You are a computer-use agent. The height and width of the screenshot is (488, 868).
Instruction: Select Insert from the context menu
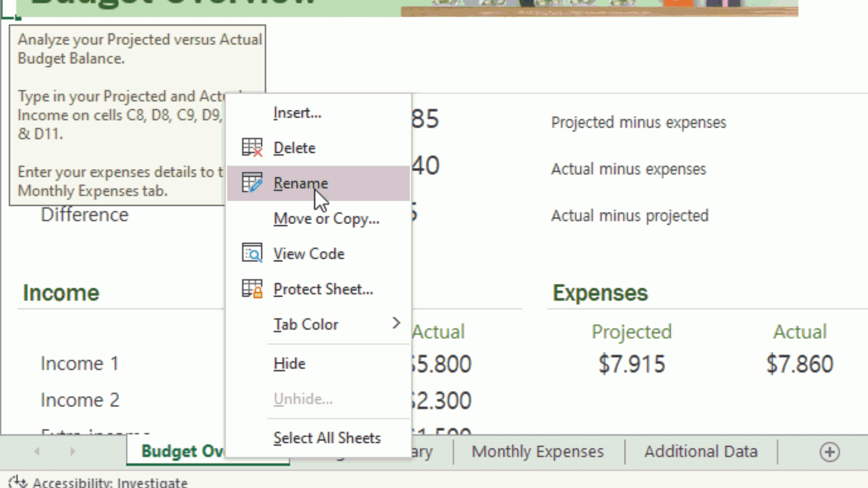(x=297, y=113)
